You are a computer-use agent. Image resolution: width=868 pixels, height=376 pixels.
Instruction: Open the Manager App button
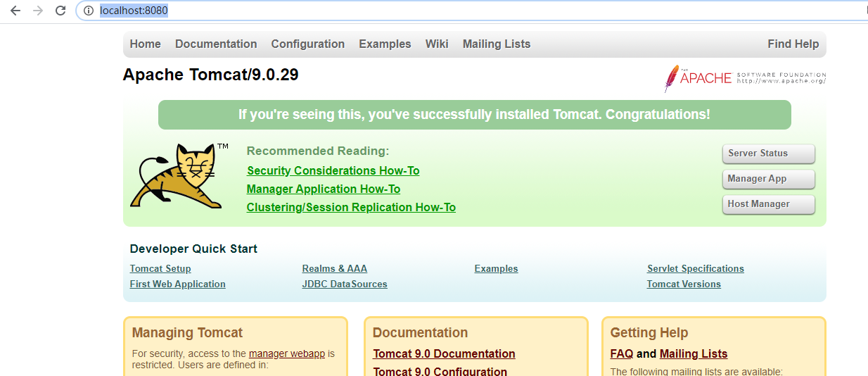(768, 179)
